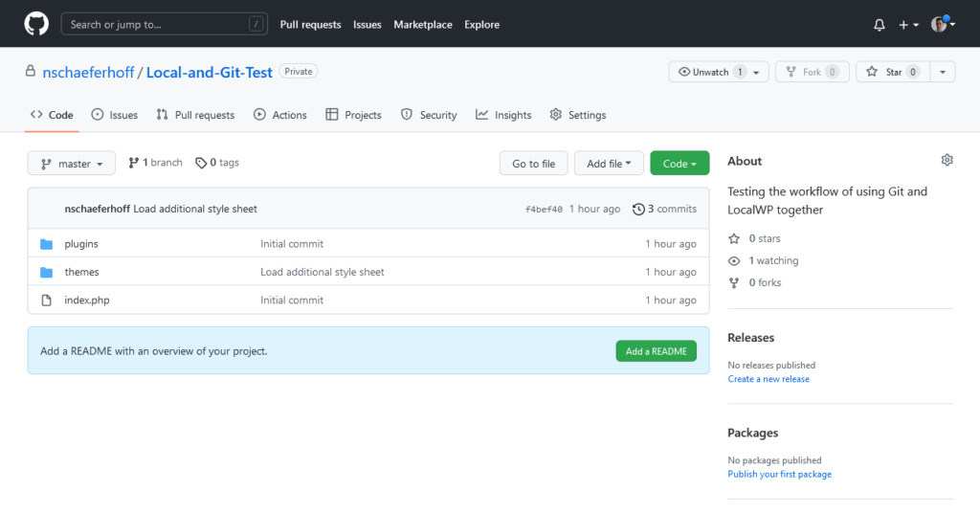Click Publish your first package

(779, 475)
